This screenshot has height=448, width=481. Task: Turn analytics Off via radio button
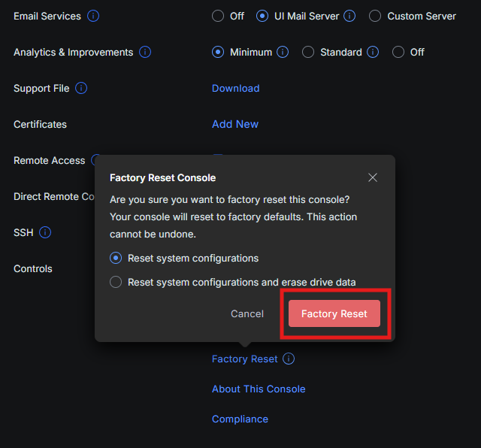pyautogui.click(x=398, y=52)
